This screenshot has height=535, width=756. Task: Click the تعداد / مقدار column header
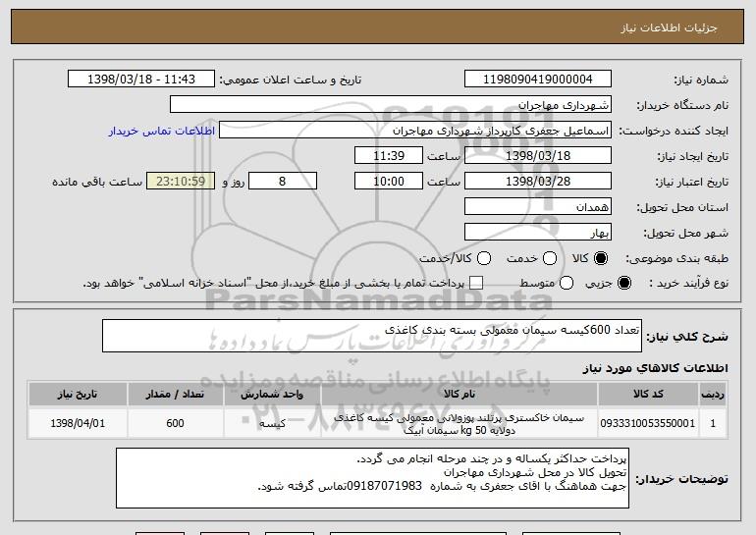pyautogui.click(x=175, y=395)
